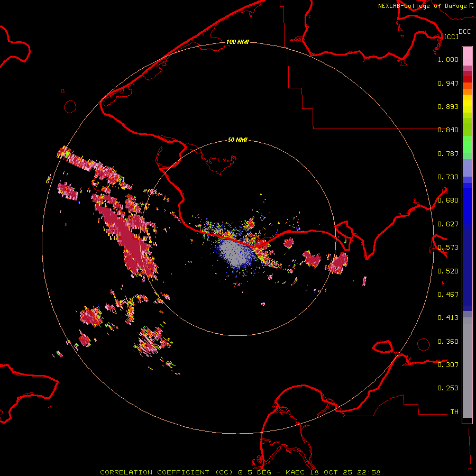The image size is (476, 476).
Task: Click the 0.360 scale value
Action: tap(448, 342)
